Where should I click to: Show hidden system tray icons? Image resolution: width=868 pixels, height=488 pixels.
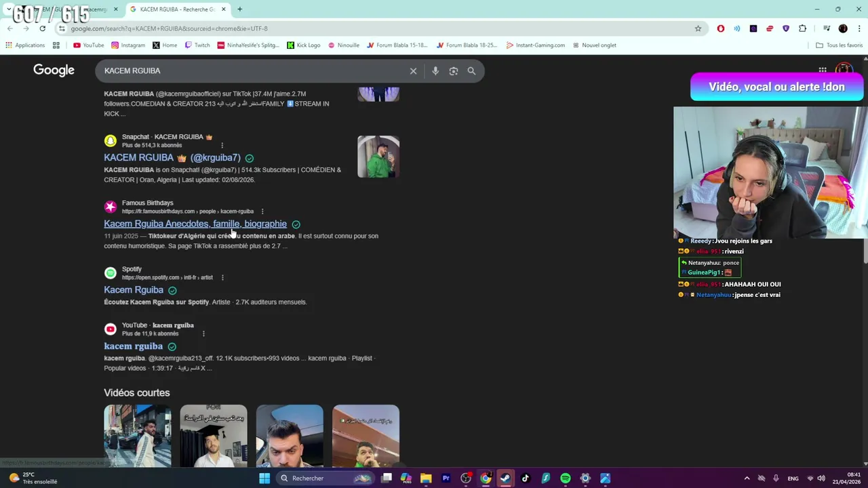click(x=747, y=478)
